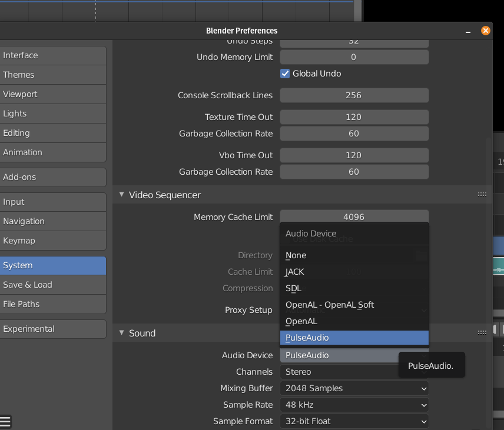Minimize the Blender Preferences window
This screenshot has width=504, height=430.
point(468,32)
